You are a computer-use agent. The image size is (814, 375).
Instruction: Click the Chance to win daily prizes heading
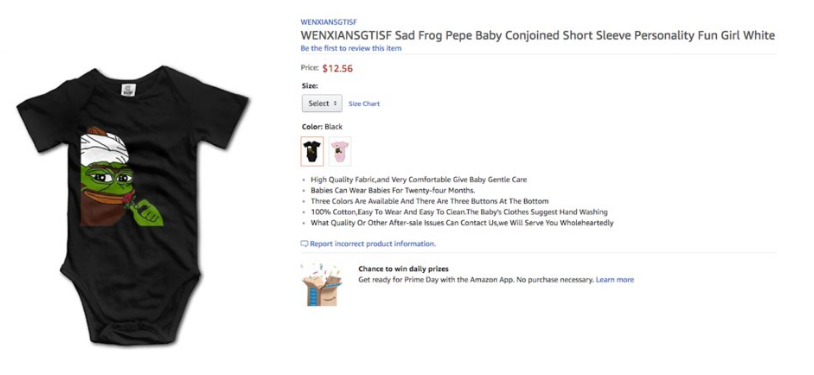coord(403,269)
